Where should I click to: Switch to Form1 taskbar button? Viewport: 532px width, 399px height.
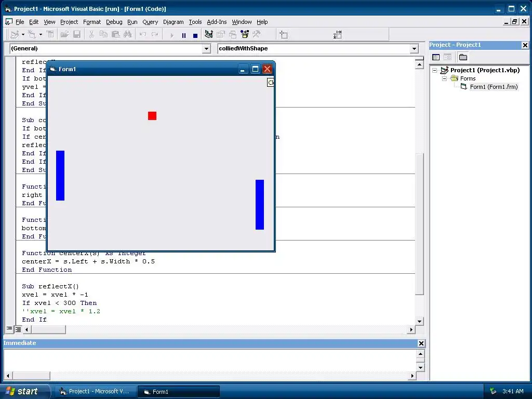179,392
